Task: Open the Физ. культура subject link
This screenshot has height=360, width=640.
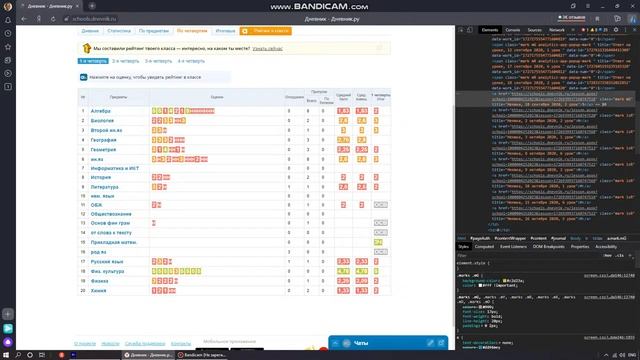Action: tap(107, 271)
